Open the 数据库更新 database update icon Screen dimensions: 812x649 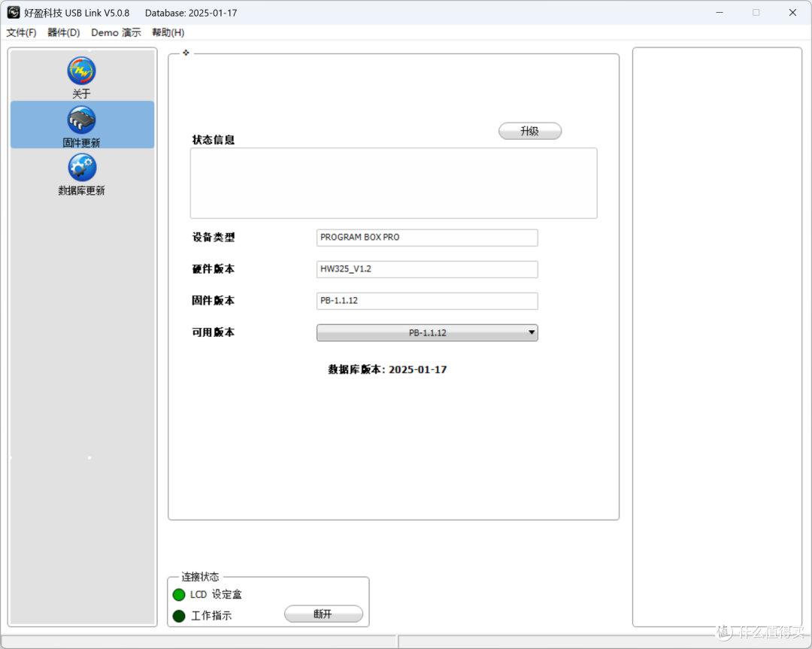[x=81, y=167]
